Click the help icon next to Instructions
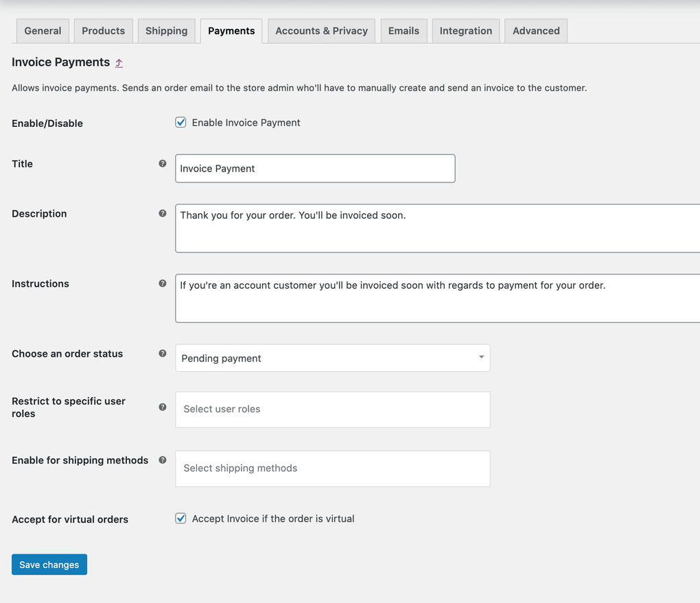 coord(163,283)
